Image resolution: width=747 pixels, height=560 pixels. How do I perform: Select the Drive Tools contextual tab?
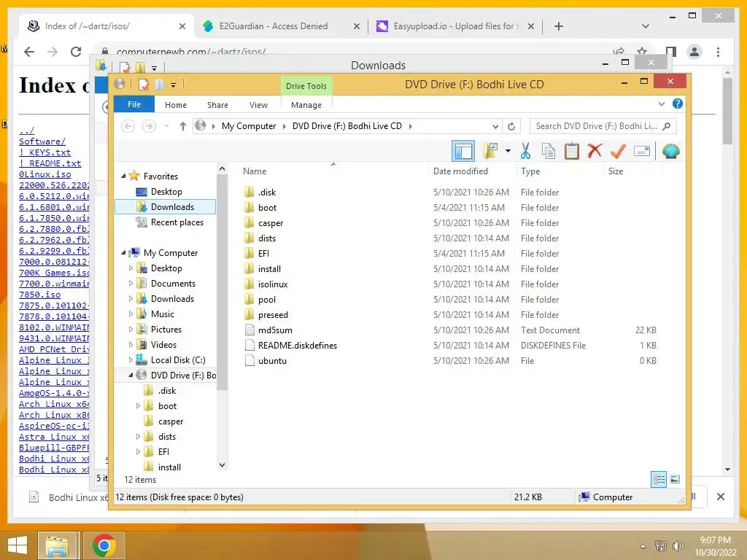coord(306,86)
